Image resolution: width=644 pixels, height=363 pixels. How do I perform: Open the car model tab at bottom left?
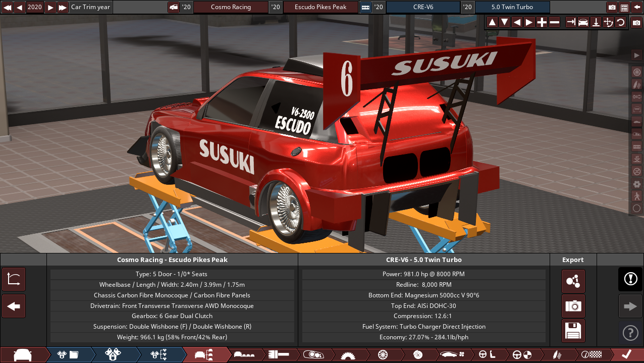[x=23, y=355]
